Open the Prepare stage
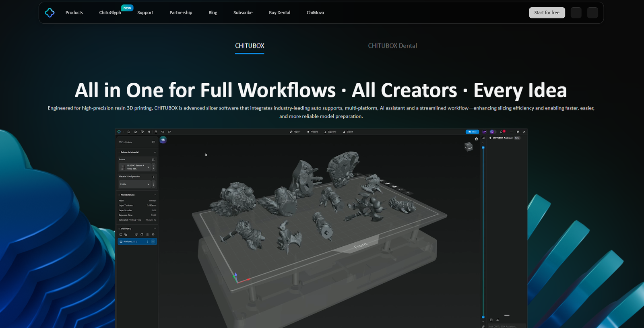The height and width of the screenshot is (328, 644). 312,132
